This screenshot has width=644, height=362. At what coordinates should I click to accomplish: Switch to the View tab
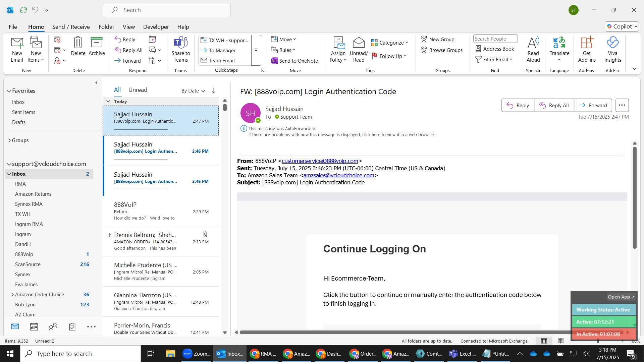point(128,27)
